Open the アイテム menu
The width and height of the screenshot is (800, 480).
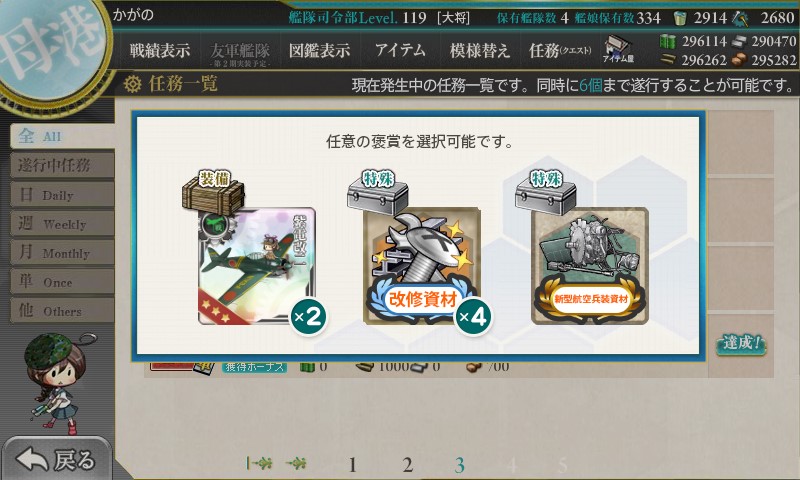(401, 50)
